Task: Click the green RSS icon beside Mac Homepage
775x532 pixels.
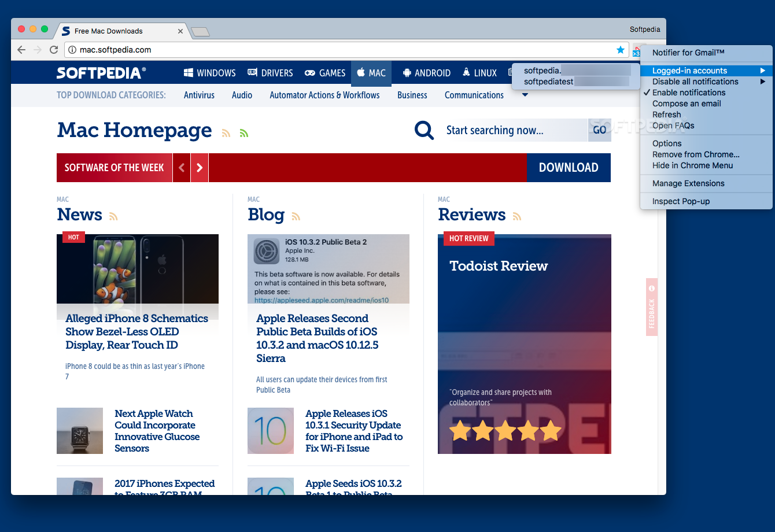Action: 244,133
